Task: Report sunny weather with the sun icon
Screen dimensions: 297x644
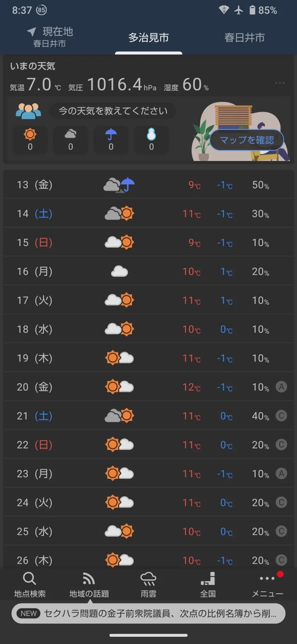Action: [30, 140]
